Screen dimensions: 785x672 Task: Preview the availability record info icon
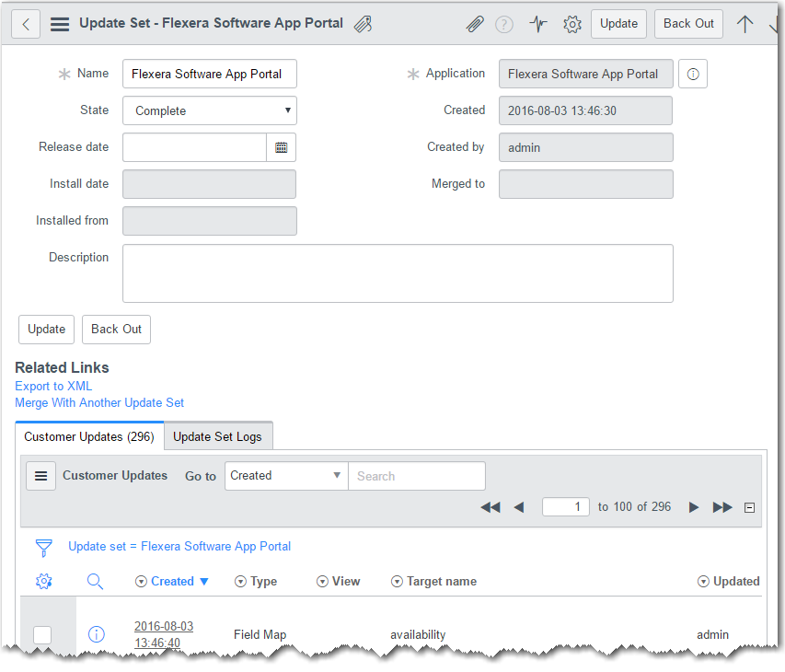click(x=96, y=634)
